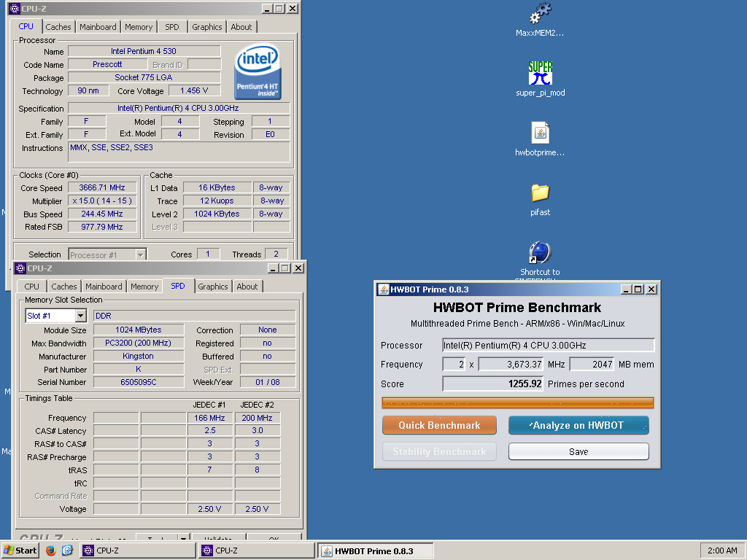Click the Serial Number value 6505095C
The height and width of the screenshot is (560, 747).
139,382
